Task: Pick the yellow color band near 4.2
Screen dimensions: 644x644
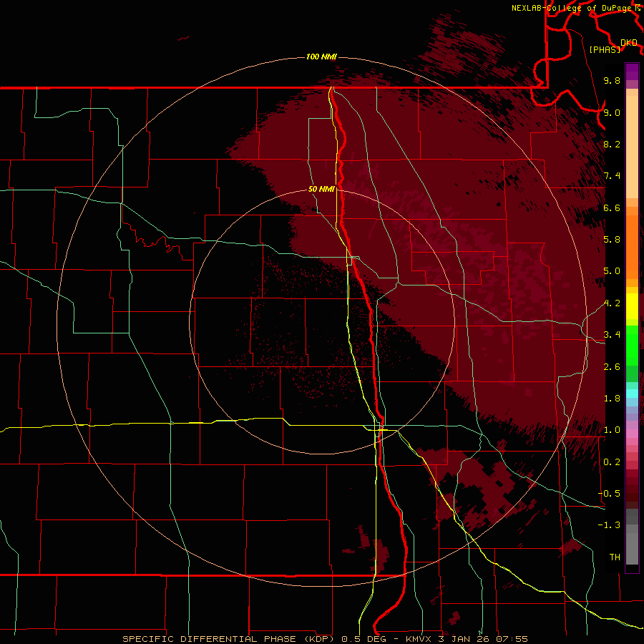Action: point(632,306)
